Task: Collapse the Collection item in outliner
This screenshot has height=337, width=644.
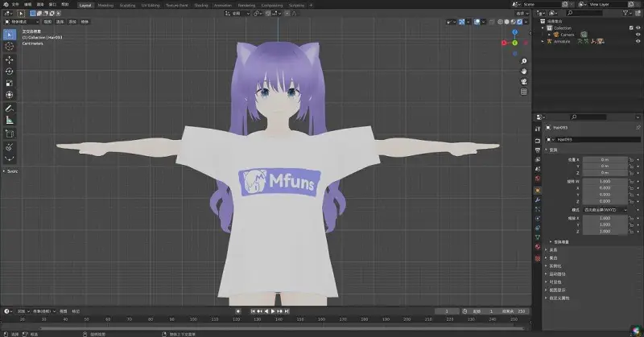Action: click(x=543, y=28)
